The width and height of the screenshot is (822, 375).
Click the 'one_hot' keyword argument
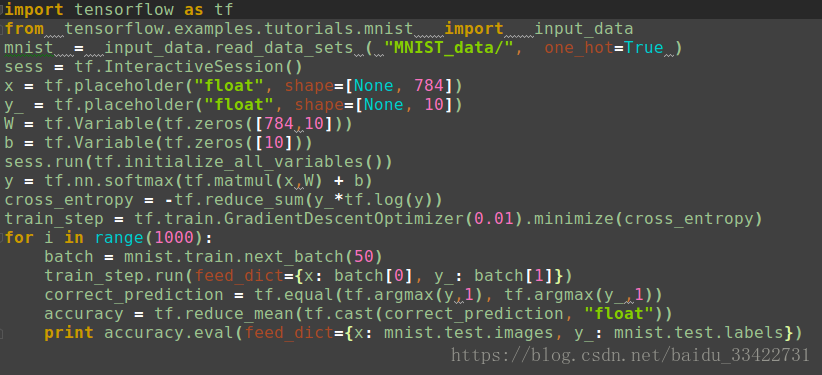[579, 48]
